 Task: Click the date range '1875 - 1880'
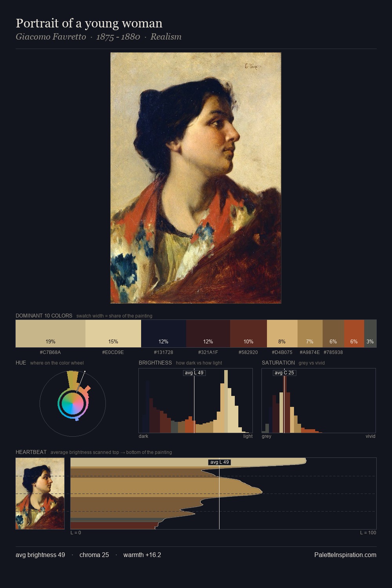[118, 37]
